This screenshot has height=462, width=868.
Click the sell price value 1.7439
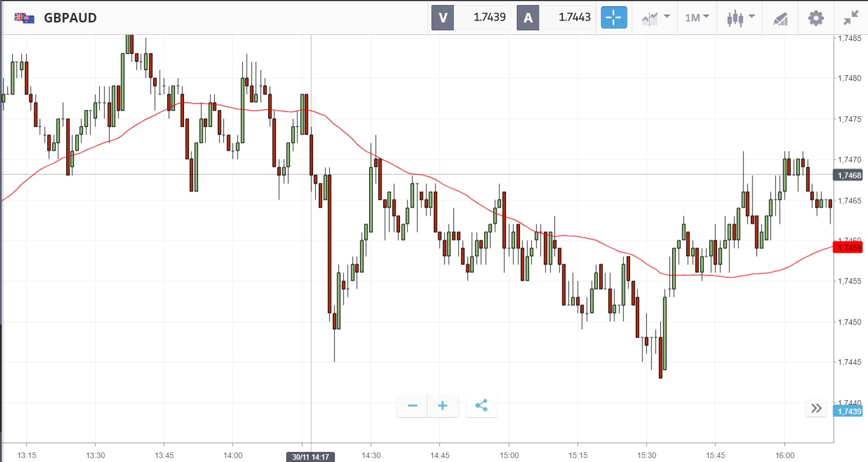click(x=489, y=18)
